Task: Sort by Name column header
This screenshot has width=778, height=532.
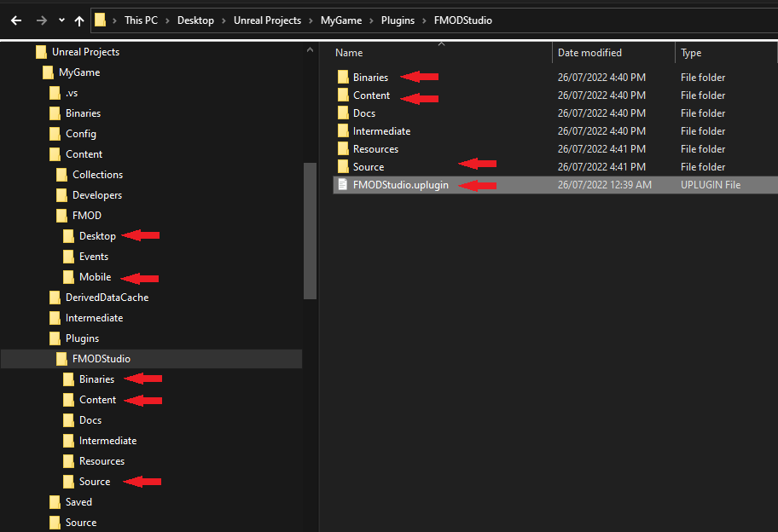Action: click(349, 53)
